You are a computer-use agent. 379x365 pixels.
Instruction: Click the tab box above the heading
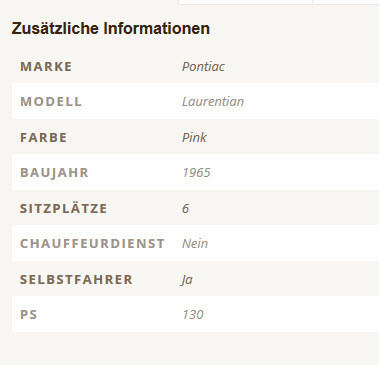click(245, 2)
